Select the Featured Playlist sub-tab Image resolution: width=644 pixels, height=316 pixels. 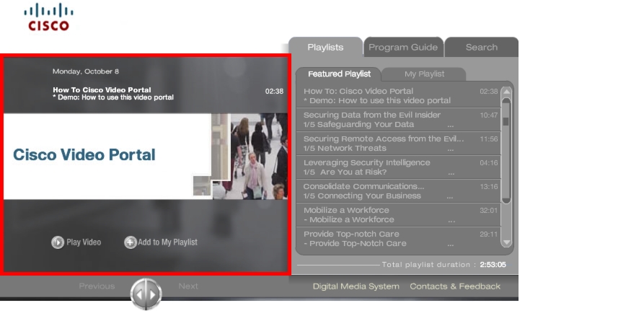(x=339, y=74)
